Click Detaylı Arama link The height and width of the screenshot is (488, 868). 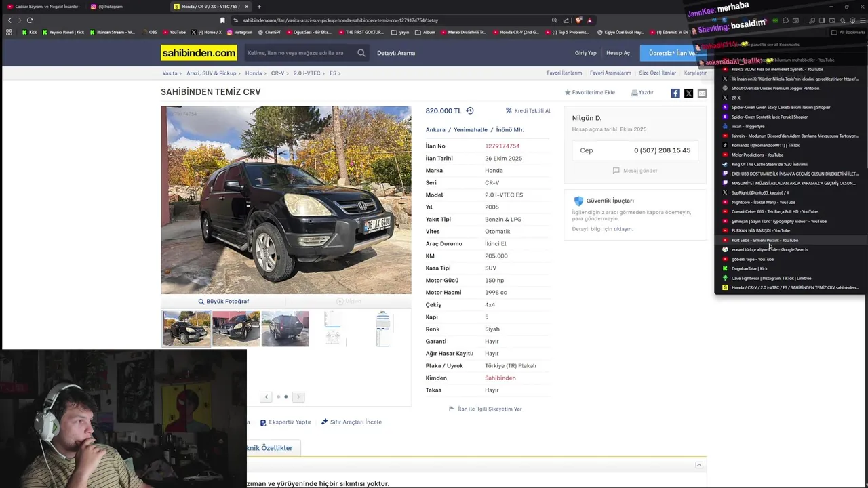point(396,53)
